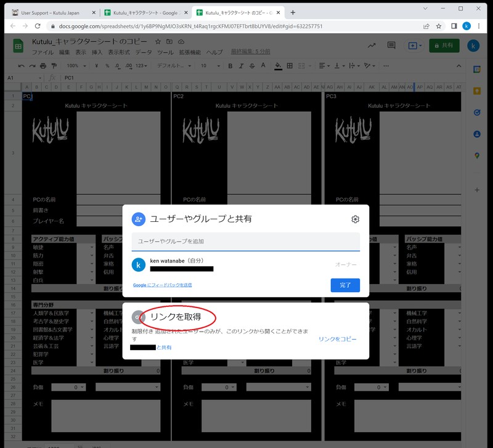
Task: Open Google Maps side panel icon
Action: click(476, 156)
